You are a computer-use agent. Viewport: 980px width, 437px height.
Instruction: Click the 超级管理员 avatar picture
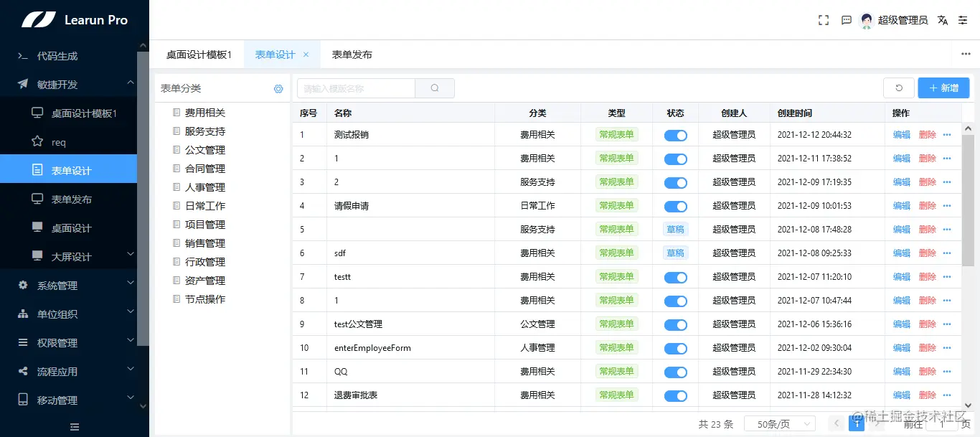click(867, 20)
